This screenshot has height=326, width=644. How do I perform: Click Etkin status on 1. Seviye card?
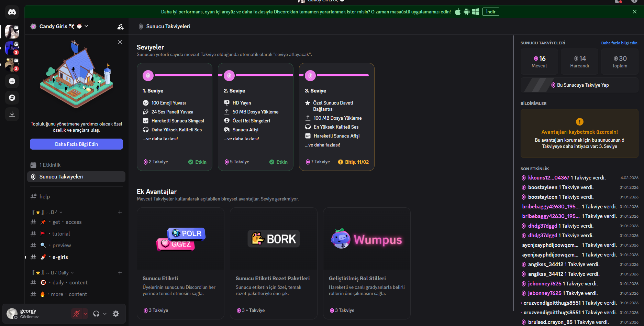[197, 162]
